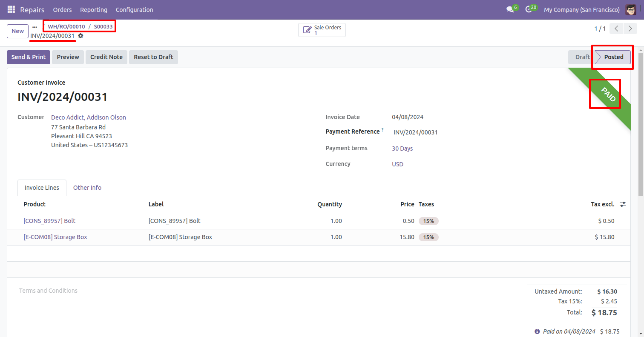This screenshot has width=644, height=337.
Task: Click payment info icon near Paid on
Action: point(537,331)
